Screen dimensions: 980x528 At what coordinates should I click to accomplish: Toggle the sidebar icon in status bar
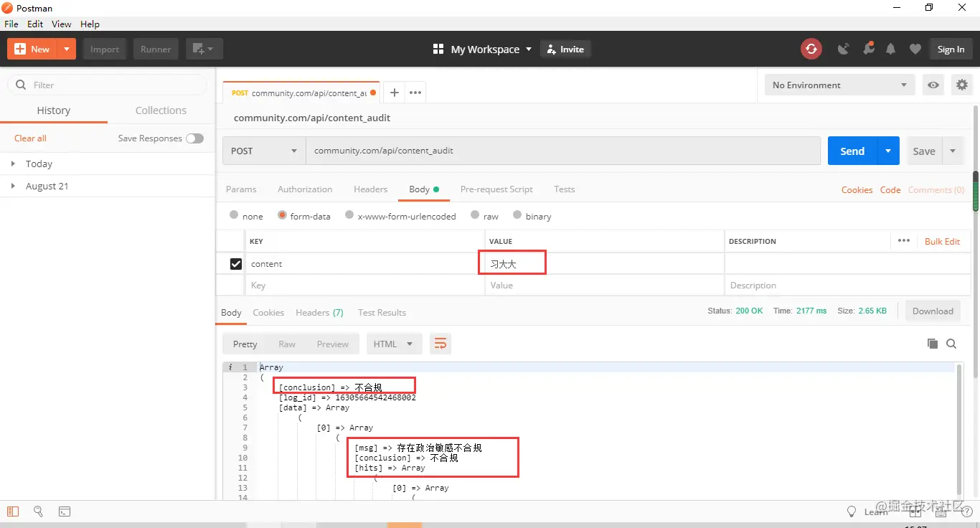click(13, 511)
